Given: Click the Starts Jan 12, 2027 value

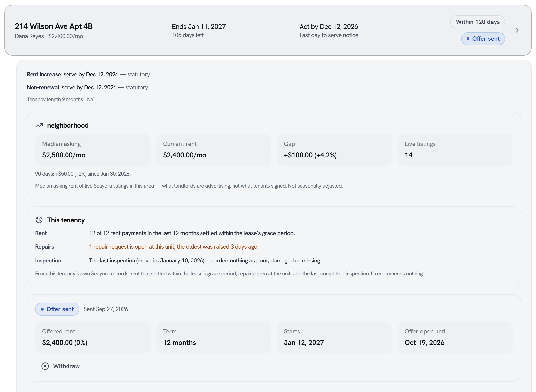Looking at the screenshot, I should (x=304, y=343).
